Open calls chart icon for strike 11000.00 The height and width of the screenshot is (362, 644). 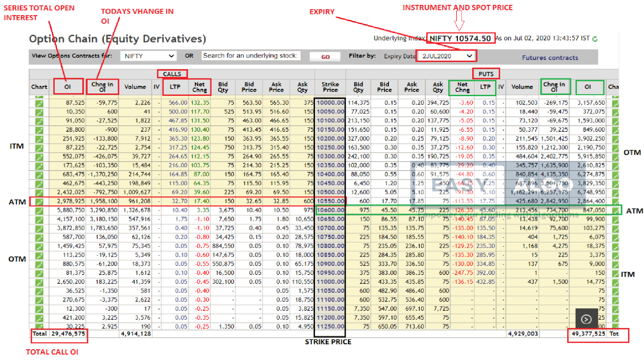39,283
